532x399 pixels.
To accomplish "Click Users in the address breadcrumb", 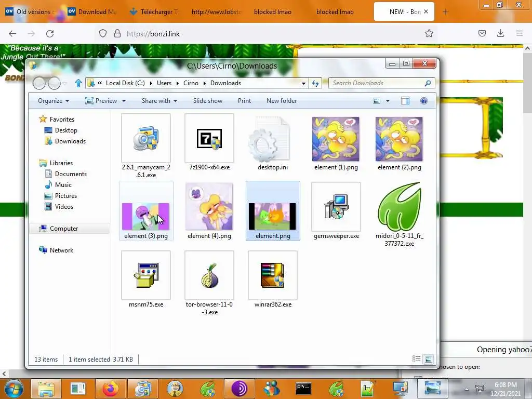I will 164,83.
